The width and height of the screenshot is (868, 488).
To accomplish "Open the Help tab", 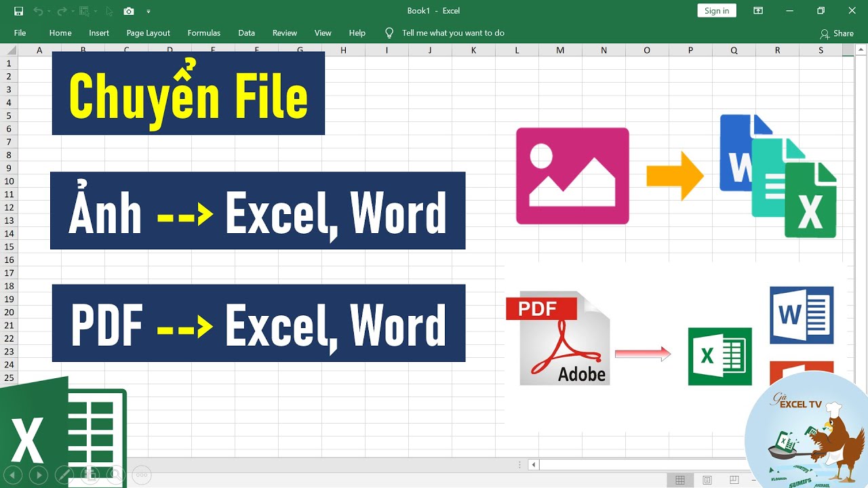I will coord(357,33).
